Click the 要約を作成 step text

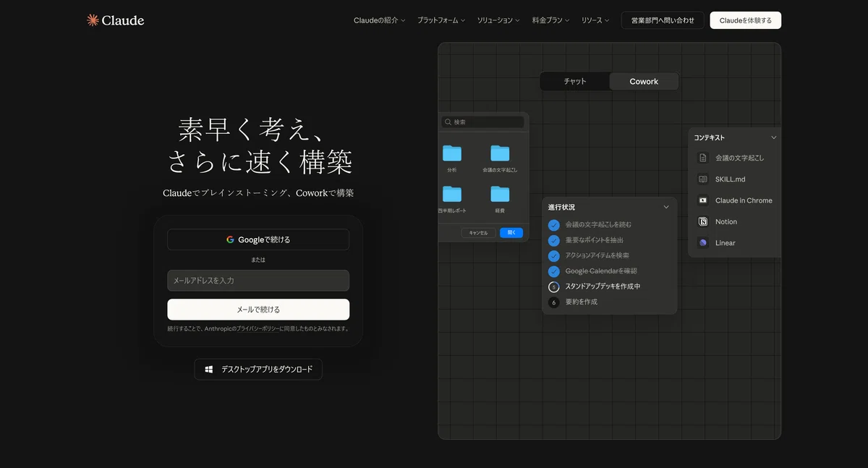pos(582,302)
